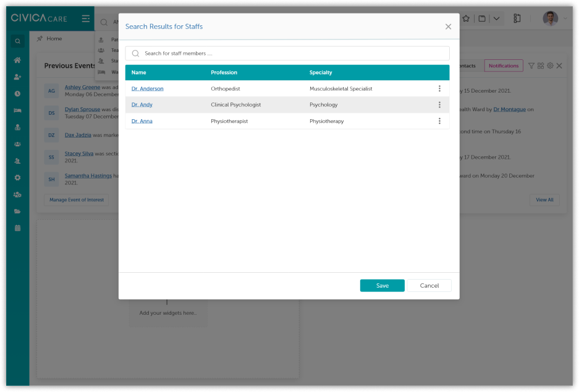
Task: Click the search icon in left sidebar
Action: [x=17, y=41]
